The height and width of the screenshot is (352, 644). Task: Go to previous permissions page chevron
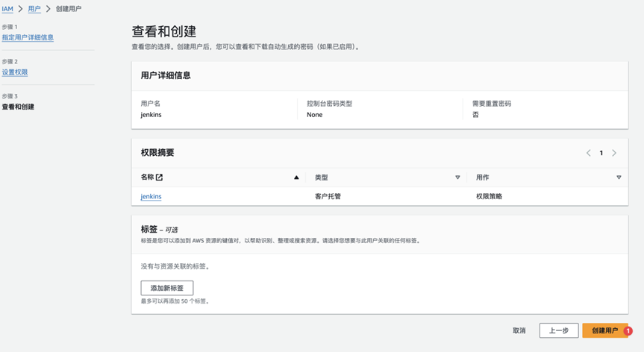coord(588,153)
